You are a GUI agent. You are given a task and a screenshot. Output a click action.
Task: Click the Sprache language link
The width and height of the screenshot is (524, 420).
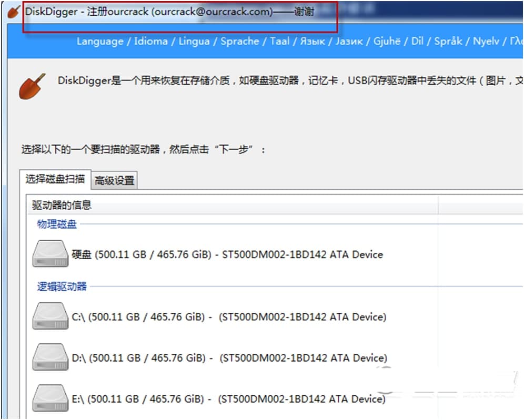(239, 42)
